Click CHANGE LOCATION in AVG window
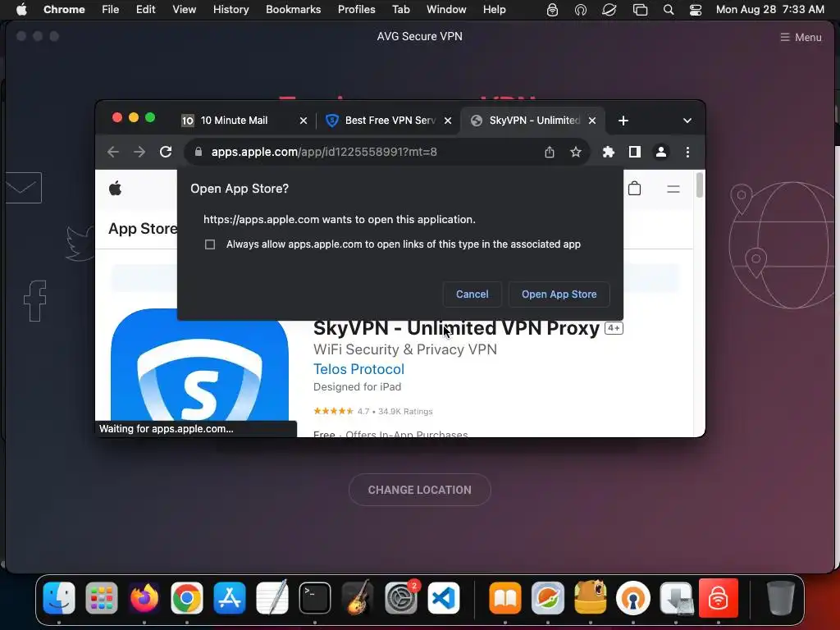This screenshot has width=840, height=630. pos(419,490)
